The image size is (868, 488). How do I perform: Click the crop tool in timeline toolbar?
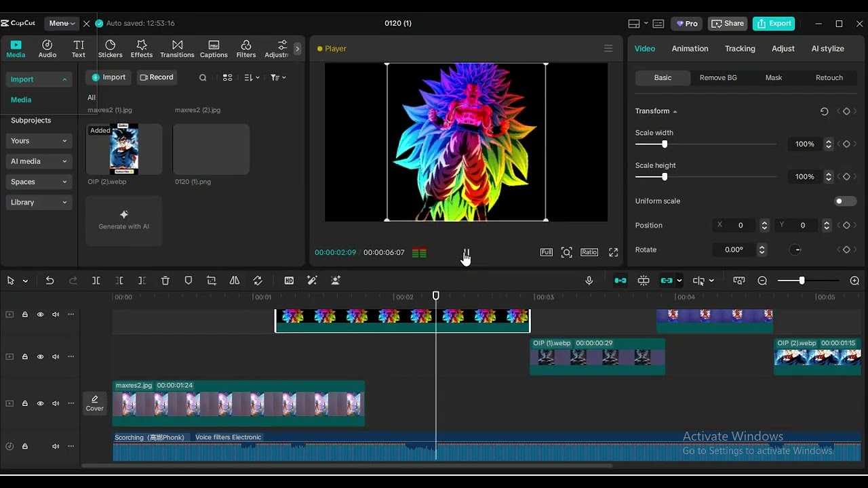click(x=212, y=281)
